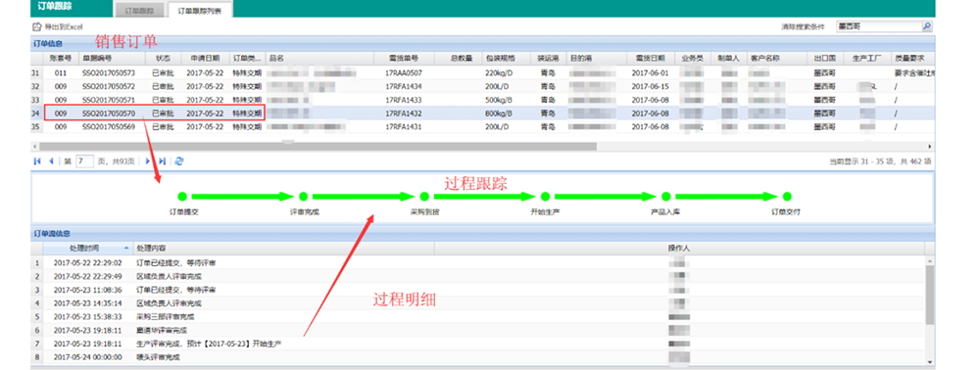The height and width of the screenshot is (370, 980).
Task: Click right arrow of horizontal scrollbar
Action: tap(930, 146)
